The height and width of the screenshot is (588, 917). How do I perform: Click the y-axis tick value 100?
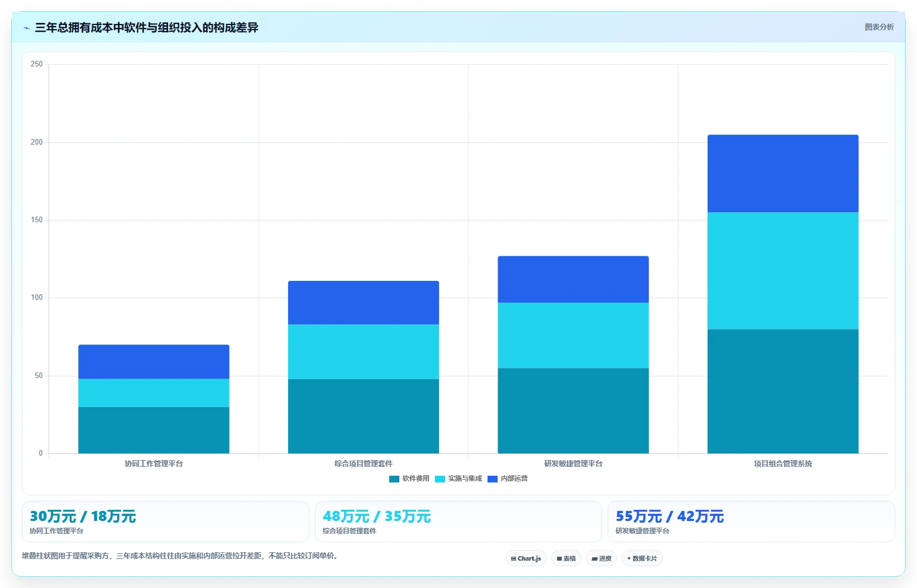(37, 298)
